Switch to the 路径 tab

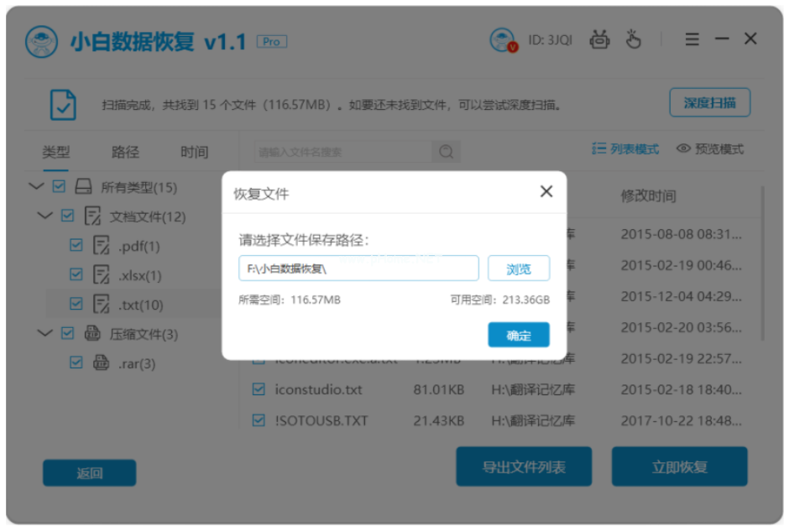point(125,152)
